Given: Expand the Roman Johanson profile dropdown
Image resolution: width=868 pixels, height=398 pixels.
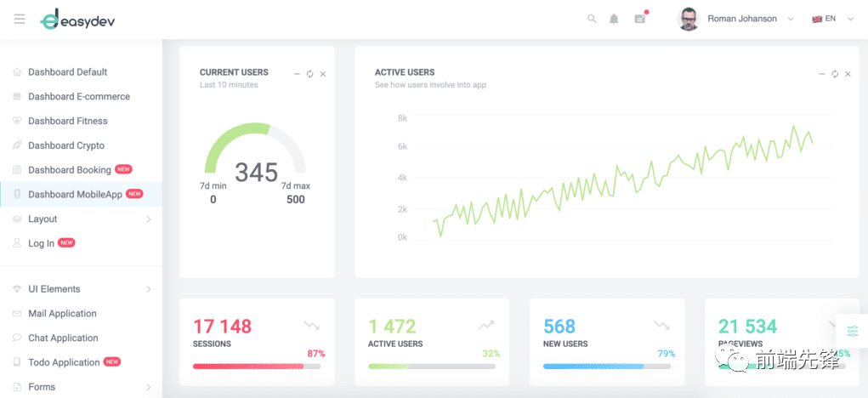Looking at the screenshot, I should click(x=791, y=19).
